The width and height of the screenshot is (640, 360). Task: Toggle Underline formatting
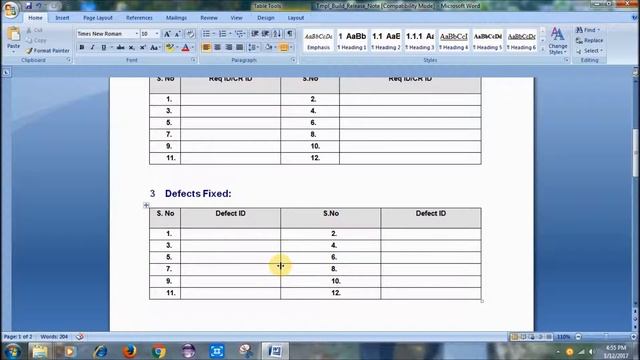[x=104, y=47]
